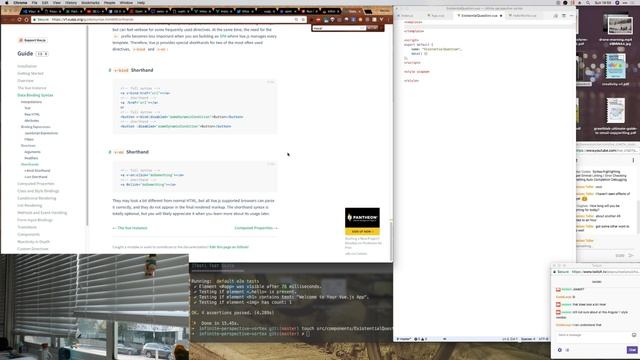Click the Pantheon yellow sign-up button

pos(362,231)
